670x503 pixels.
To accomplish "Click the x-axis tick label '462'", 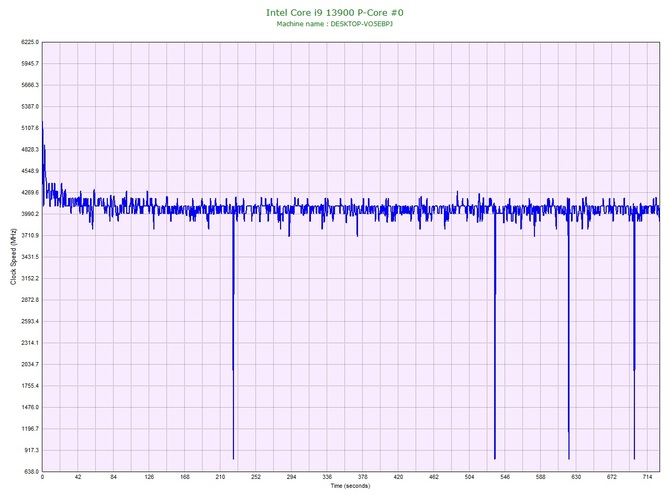I will 434,477.
